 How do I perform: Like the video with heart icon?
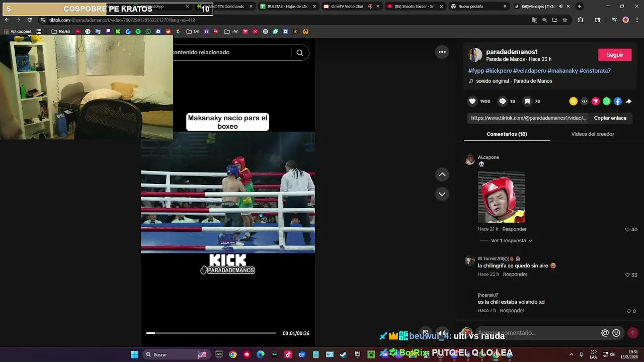coord(472,101)
